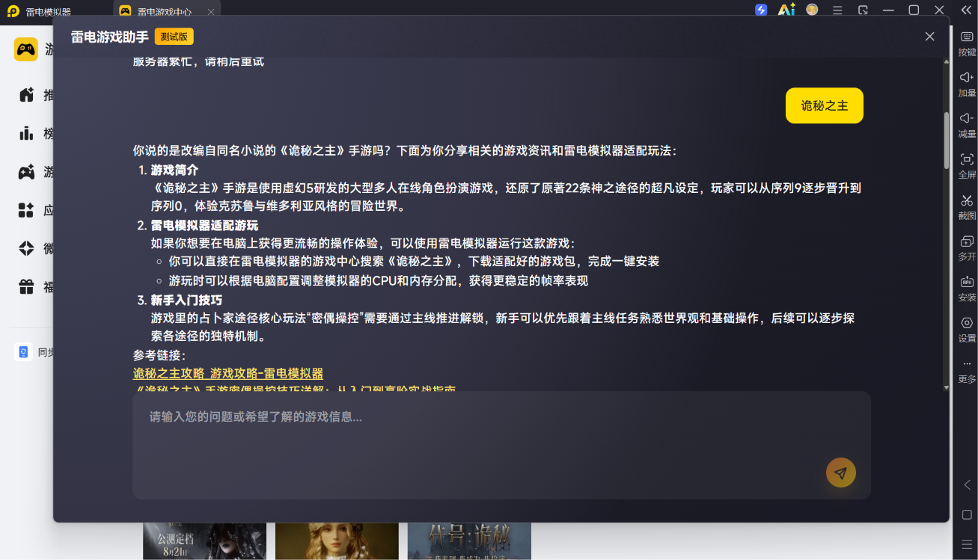Open the hamburger menu in title bar

click(x=837, y=10)
